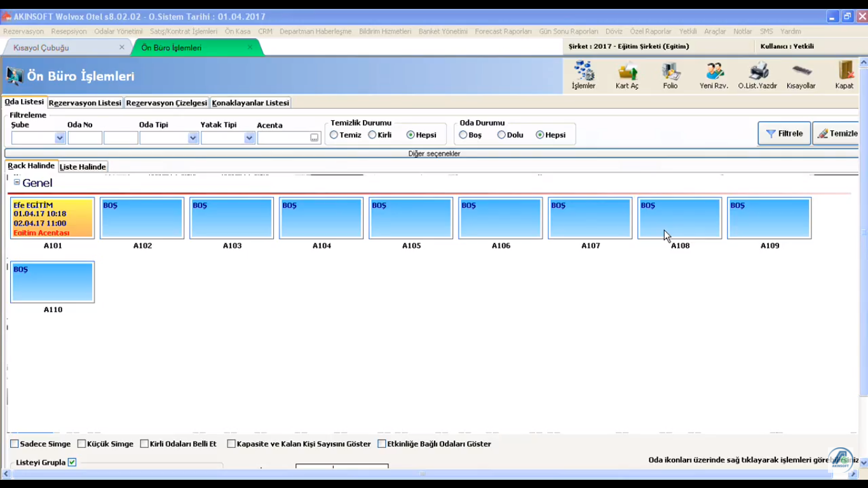Select empty room A103 tile
The height and width of the screenshot is (488, 868).
(232, 218)
